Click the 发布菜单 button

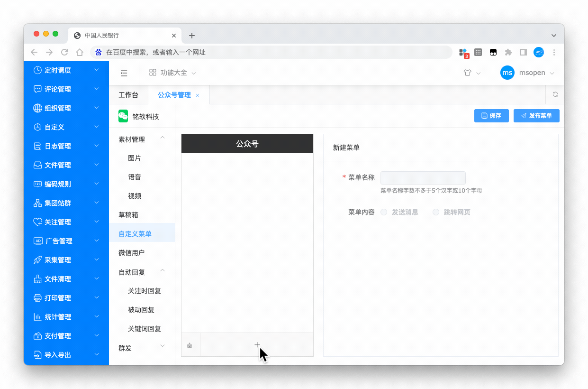[536, 116]
